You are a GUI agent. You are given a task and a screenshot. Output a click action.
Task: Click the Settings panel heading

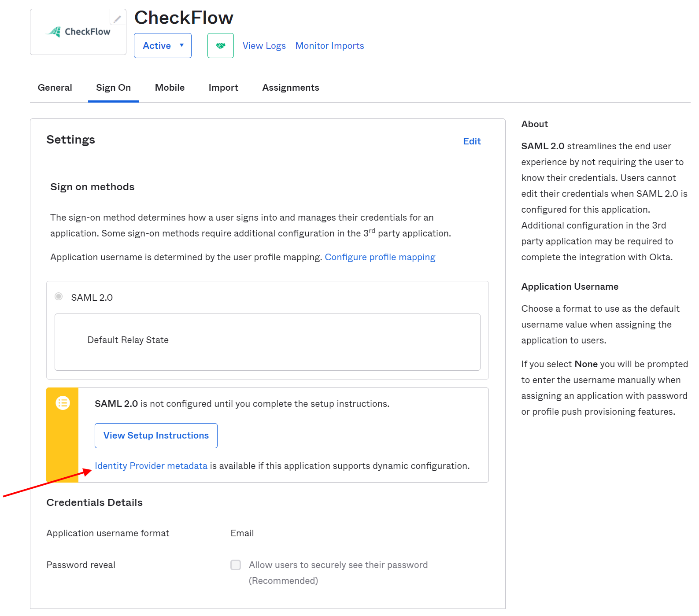71,140
